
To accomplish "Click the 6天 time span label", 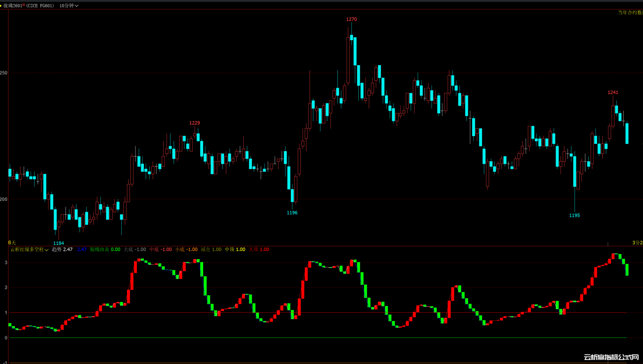I will (x=12, y=243).
